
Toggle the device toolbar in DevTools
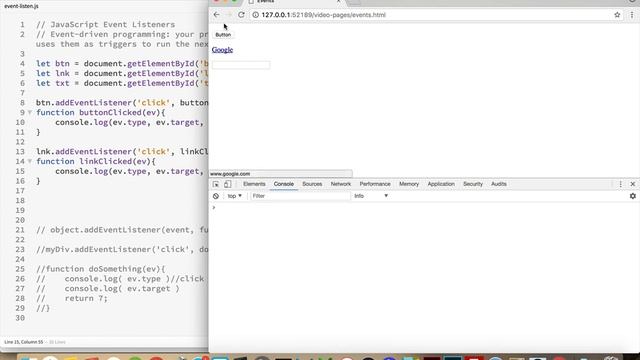point(227,184)
